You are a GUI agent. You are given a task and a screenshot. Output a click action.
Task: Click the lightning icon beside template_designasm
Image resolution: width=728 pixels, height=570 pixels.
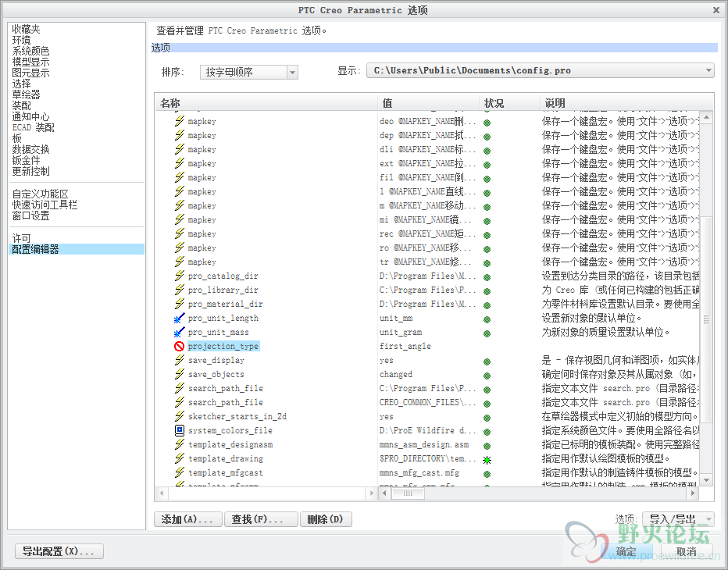pos(179,444)
